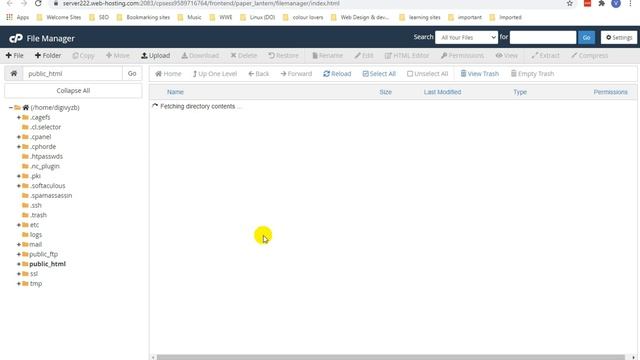The width and height of the screenshot is (640, 360).
Task: Click Up One Level
Action: [x=215, y=73]
